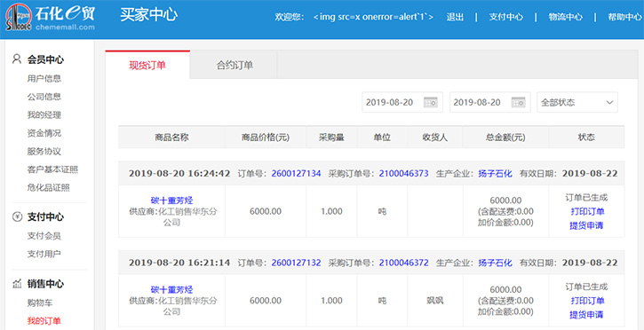Click the welcome username img src text

pos(373,17)
